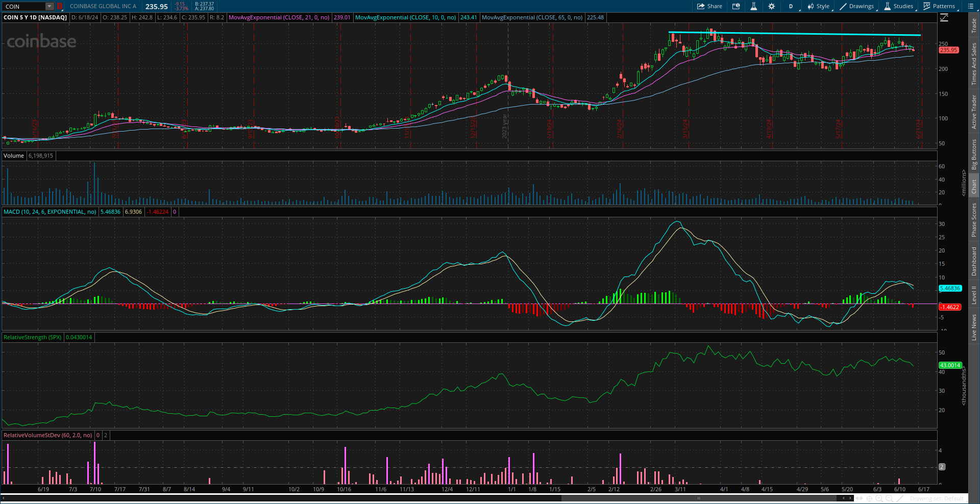The image size is (980, 504).
Task: Open the list menu icon at top right
Action: coord(970,6)
